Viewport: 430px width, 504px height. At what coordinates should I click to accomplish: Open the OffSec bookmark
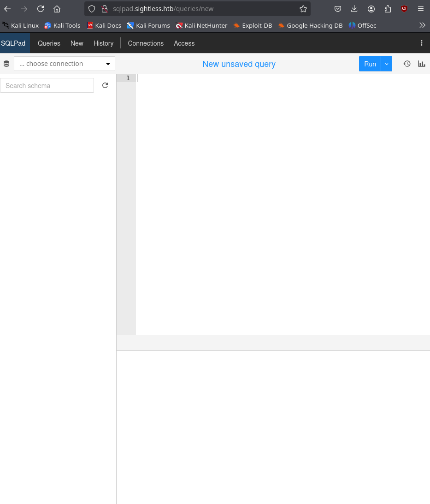click(x=363, y=25)
